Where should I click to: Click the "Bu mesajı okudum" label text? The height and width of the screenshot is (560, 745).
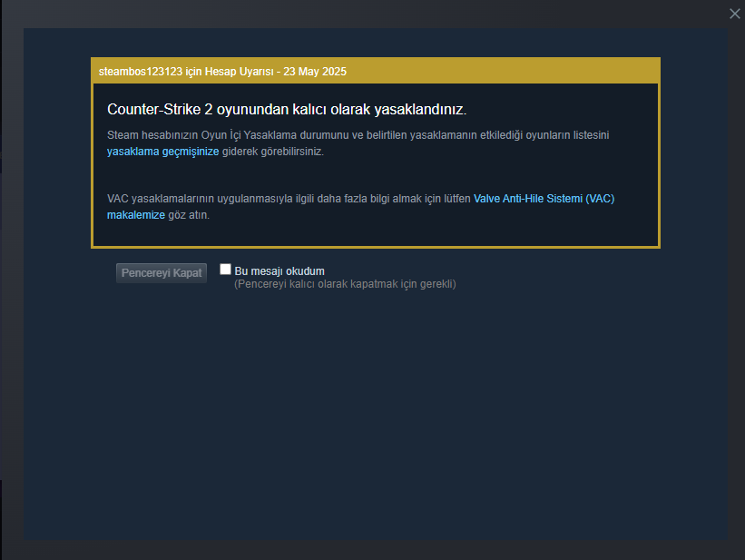coord(279,271)
